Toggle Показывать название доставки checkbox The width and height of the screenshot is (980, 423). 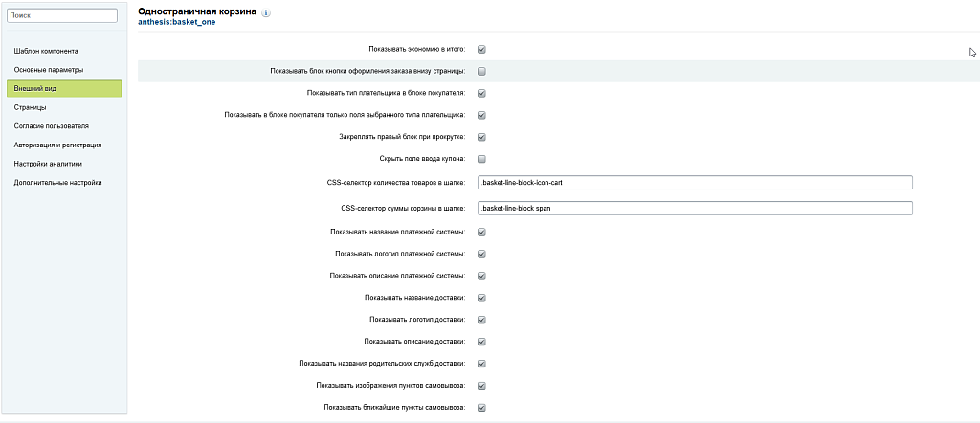[x=482, y=298]
